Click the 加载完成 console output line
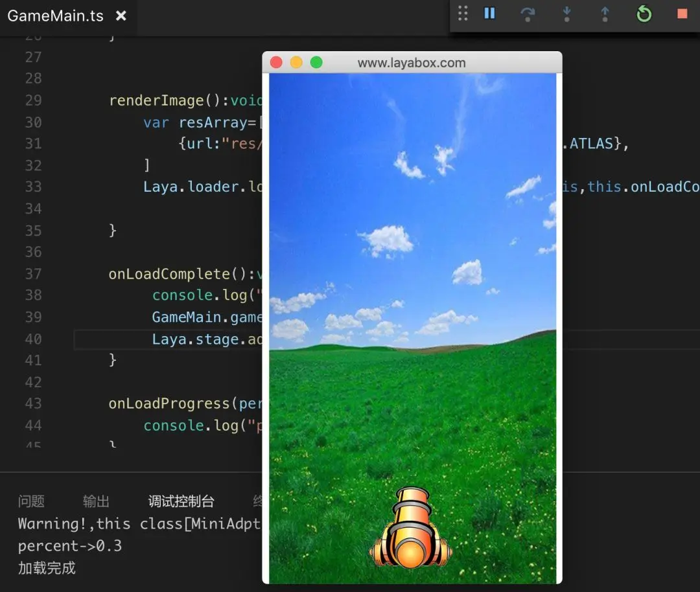This screenshot has height=592, width=700. (x=47, y=568)
